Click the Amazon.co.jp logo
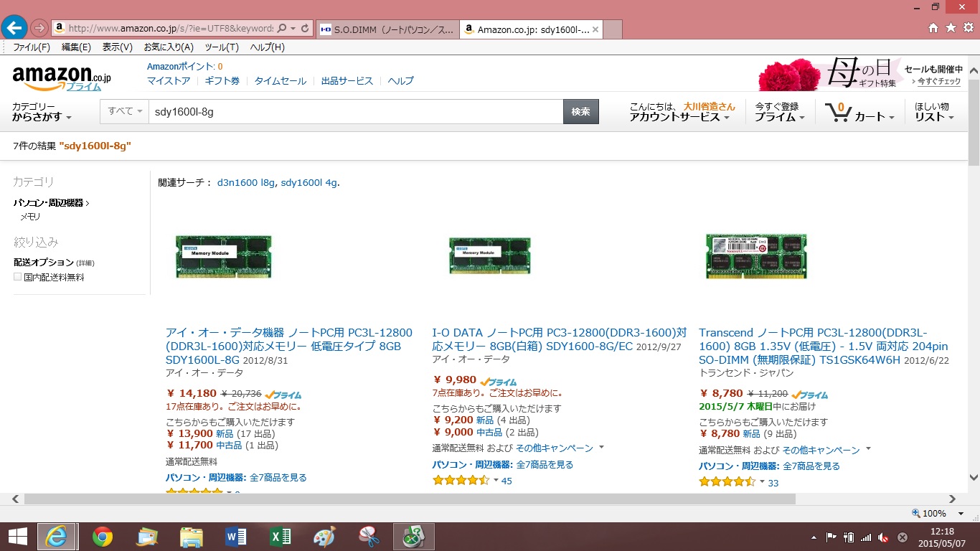Viewport: 980px width, 551px height. 62,77
